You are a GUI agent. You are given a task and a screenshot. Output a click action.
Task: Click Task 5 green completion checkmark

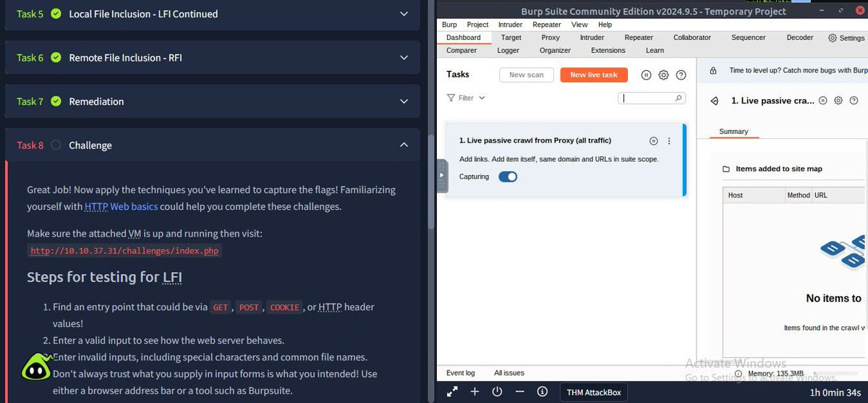point(56,14)
